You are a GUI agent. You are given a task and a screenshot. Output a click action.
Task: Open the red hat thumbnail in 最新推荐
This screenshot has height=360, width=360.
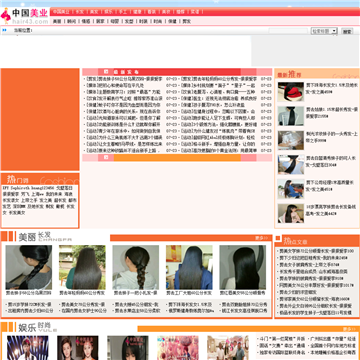(291, 92)
